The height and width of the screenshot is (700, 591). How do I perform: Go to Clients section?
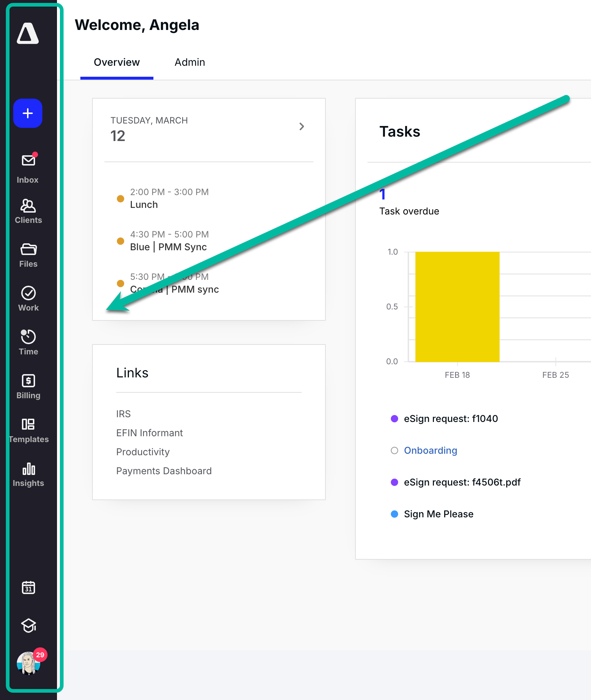(28, 211)
